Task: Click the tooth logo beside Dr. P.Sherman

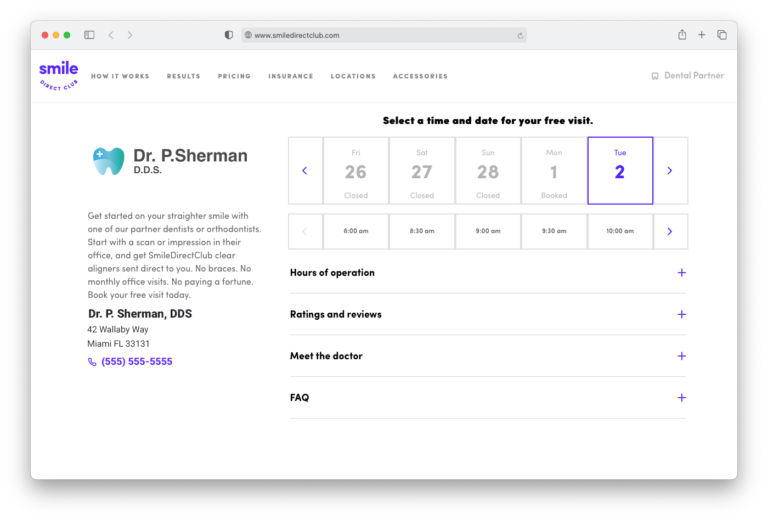Action: (x=109, y=161)
